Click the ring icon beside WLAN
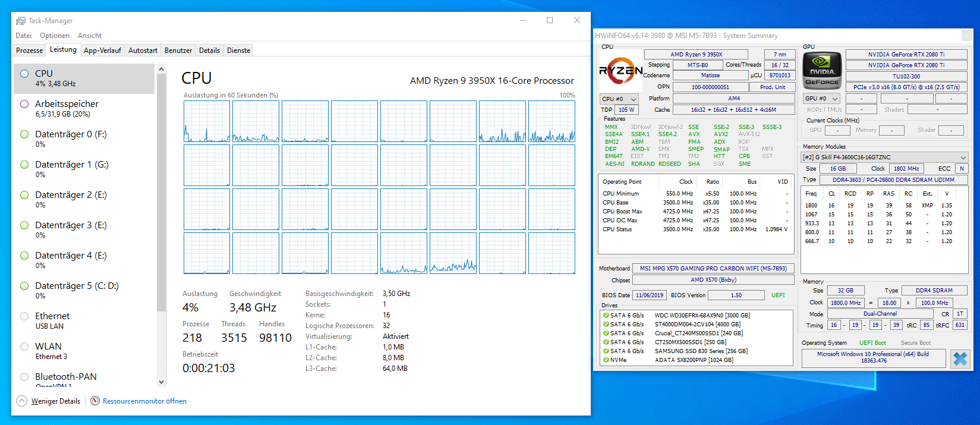The image size is (980, 425). coord(24,347)
